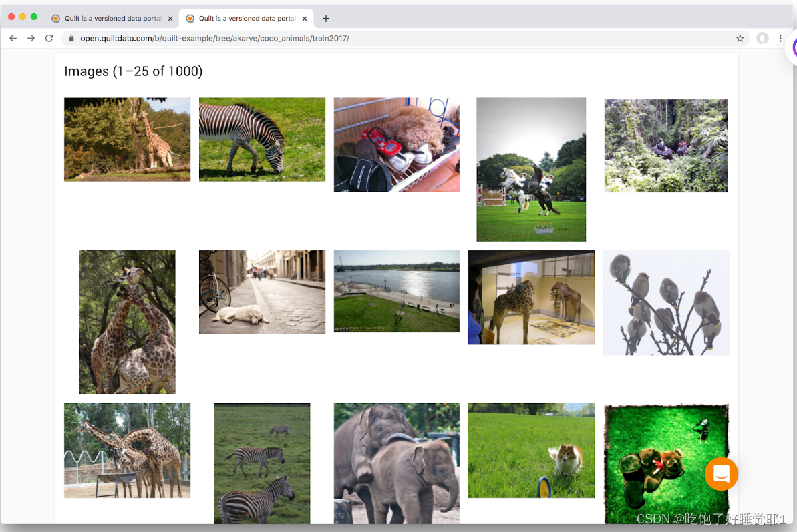This screenshot has width=797, height=532.
Task: Bookmark this page with the star icon
Action: (x=740, y=38)
